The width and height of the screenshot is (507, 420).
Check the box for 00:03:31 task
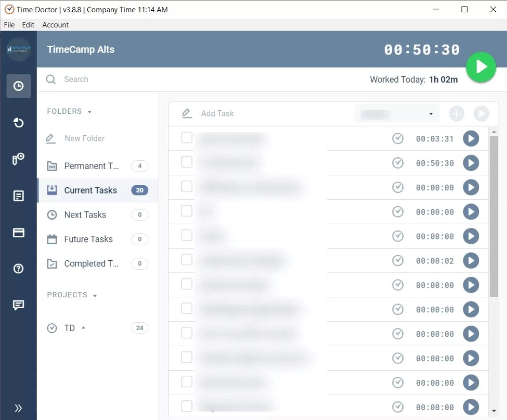(186, 138)
